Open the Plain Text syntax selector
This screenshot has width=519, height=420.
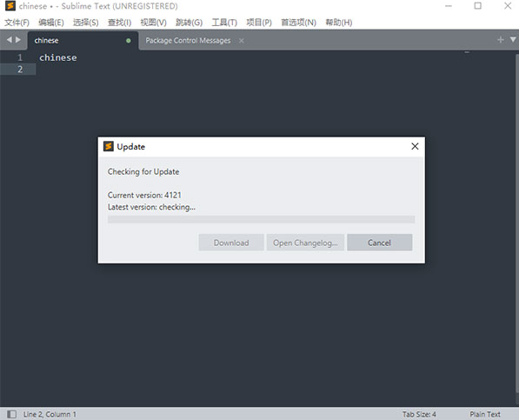point(485,414)
